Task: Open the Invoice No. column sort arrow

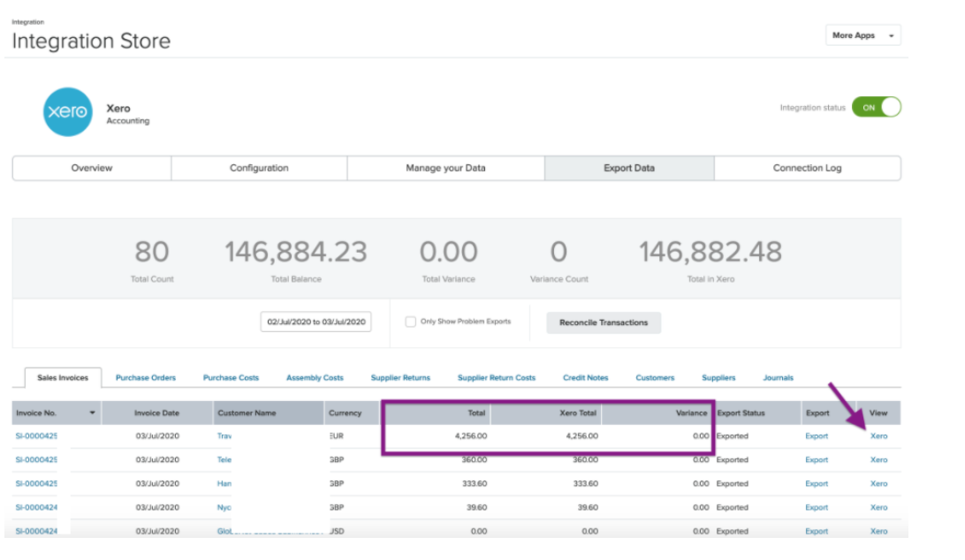Action: pos(92,412)
